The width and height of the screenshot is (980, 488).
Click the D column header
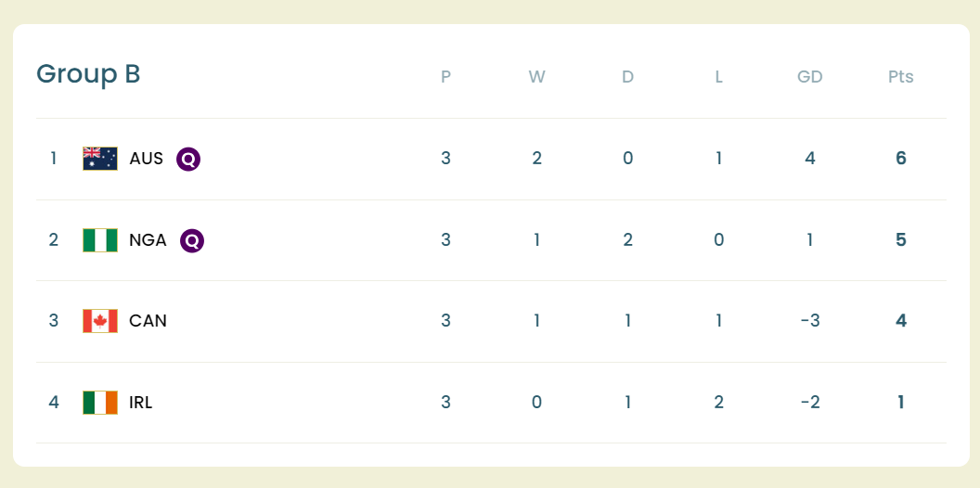point(628,77)
